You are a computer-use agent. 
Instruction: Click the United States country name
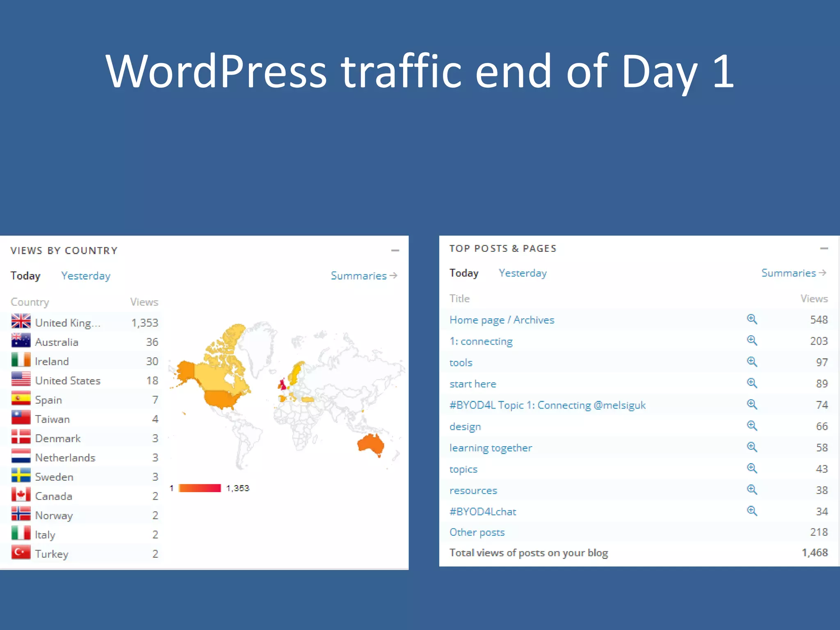68,381
